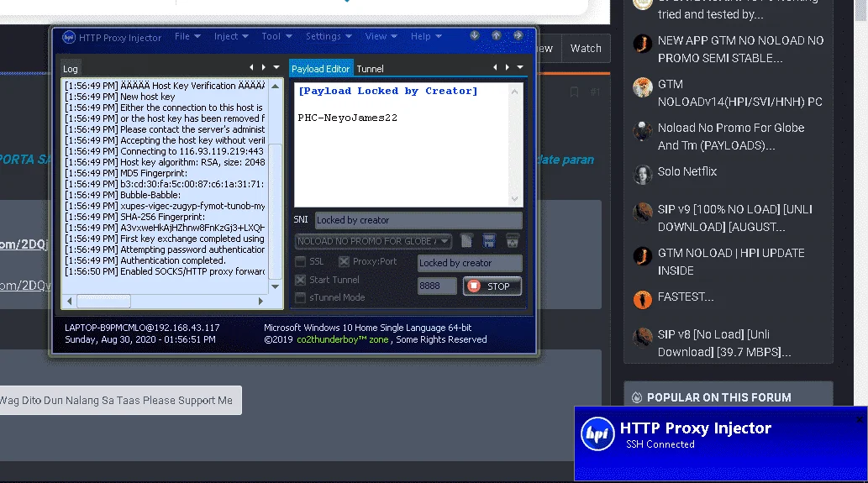Click the flame icon beside POPULAR ON THIS FORUM
The width and height of the screenshot is (868, 483).
tap(637, 397)
